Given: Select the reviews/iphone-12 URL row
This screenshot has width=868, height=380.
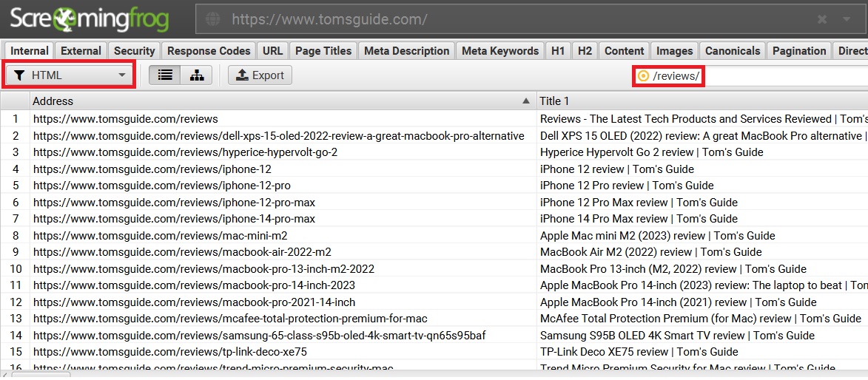Looking at the screenshot, I should tap(152, 169).
